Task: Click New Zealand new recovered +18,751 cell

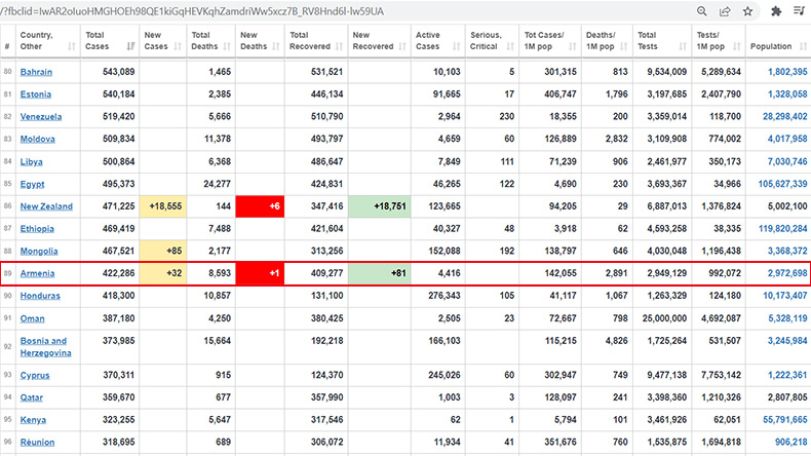Action: tap(380, 206)
